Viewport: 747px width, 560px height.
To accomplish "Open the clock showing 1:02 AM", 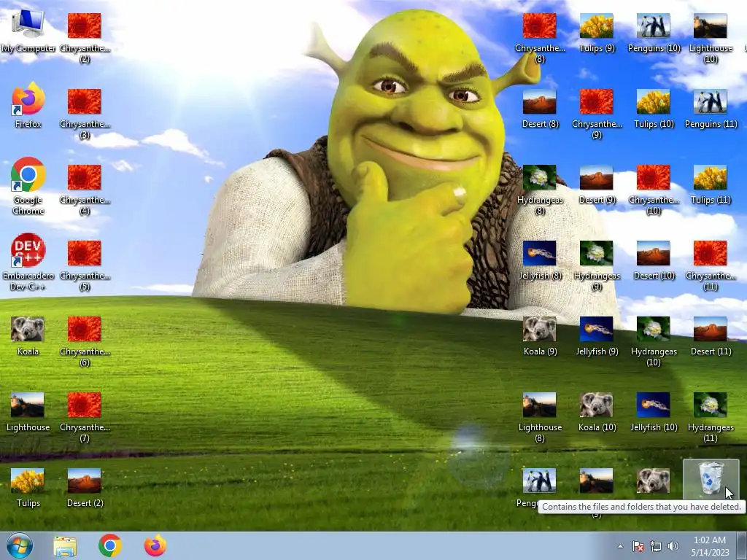I will pyautogui.click(x=710, y=545).
